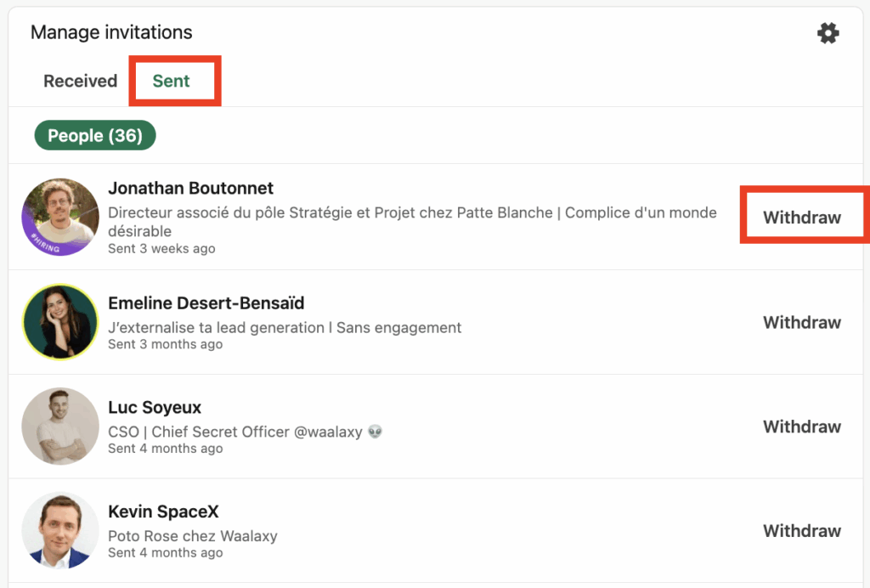Open Kevin SpaceX's profile photo
The height and width of the screenshot is (588, 870).
[x=60, y=531]
